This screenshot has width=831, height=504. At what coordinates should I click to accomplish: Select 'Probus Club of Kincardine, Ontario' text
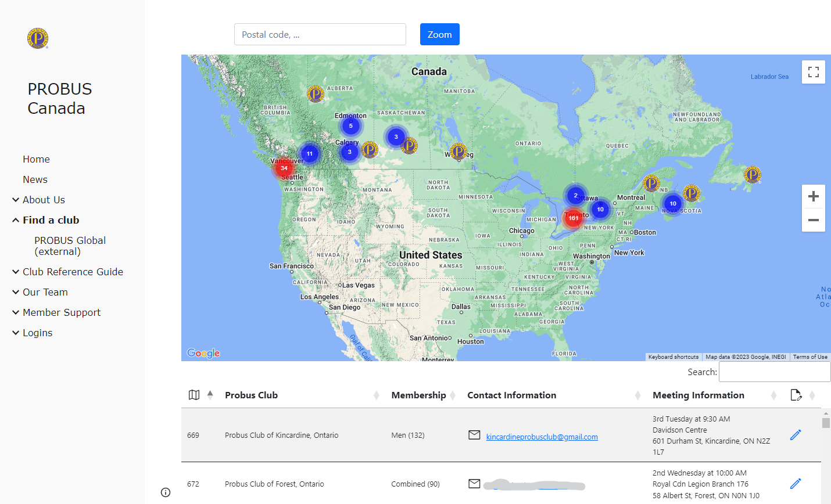tap(281, 435)
